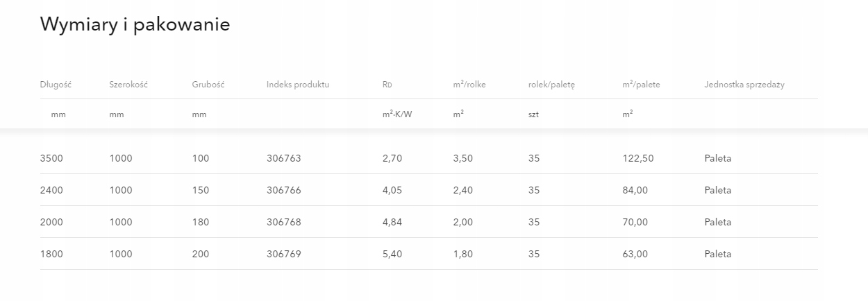Select the 5,40 thermal resistance value
The width and height of the screenshot is (868, 301).
point(392,254)
